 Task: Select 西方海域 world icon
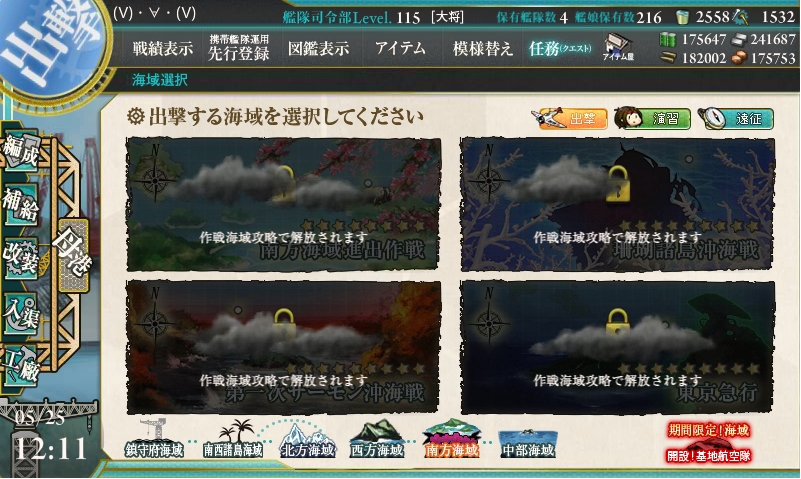pyautogui.click(x=377, y=439)
